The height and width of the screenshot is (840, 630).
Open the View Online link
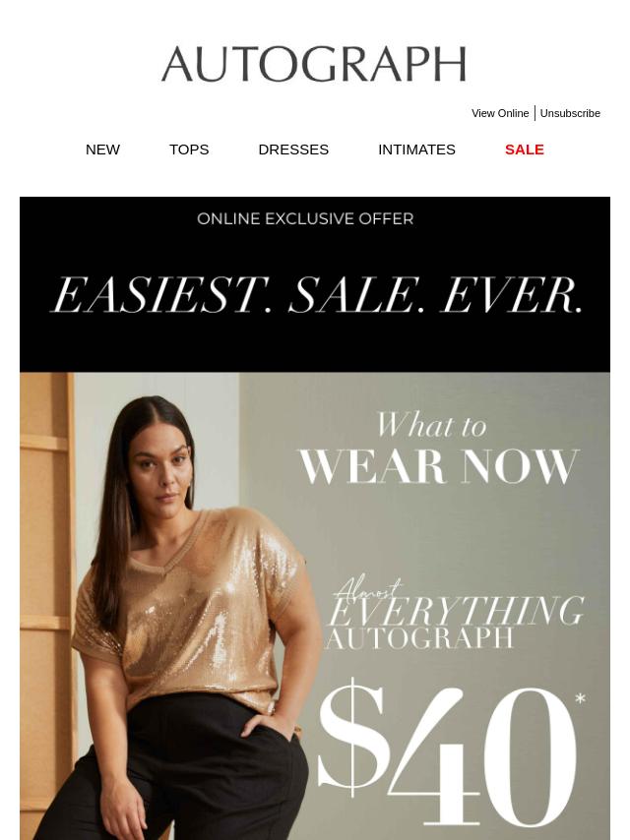tap(500, 113)
